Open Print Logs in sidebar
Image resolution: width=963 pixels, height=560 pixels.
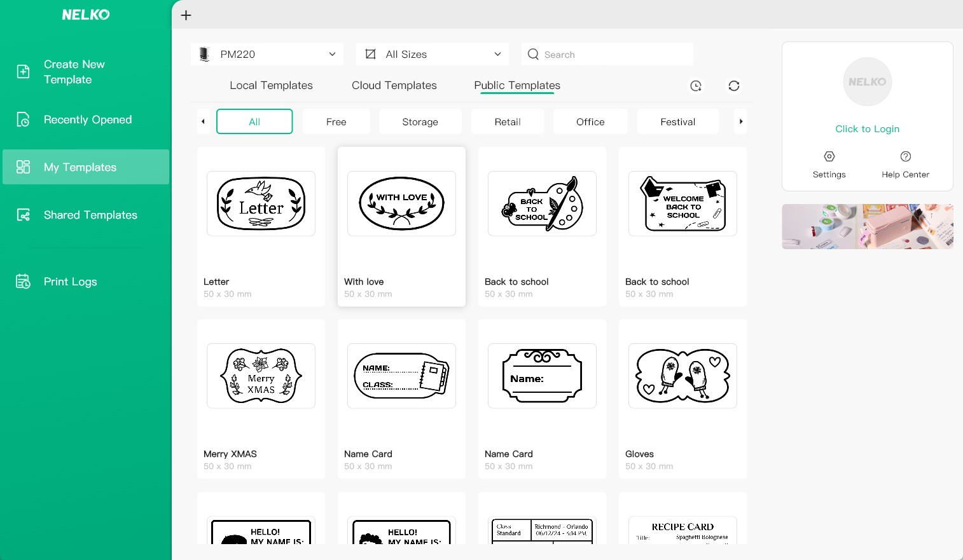86,282
